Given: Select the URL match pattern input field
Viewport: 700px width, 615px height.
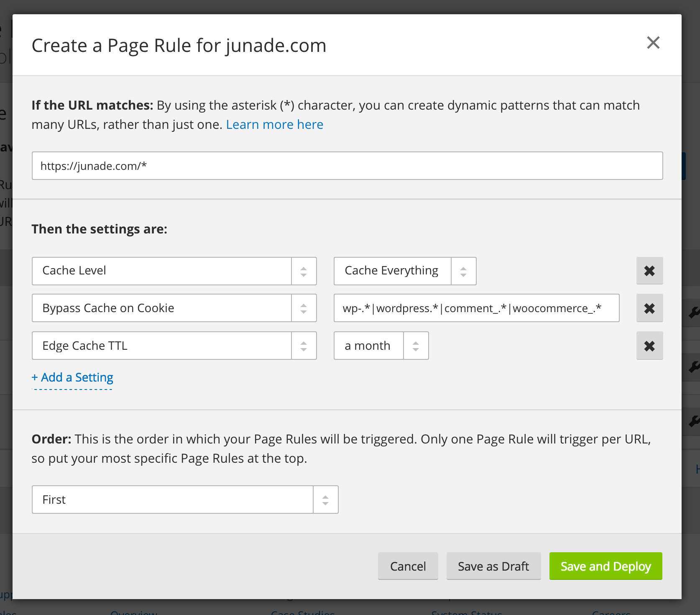Looking at the screenshot, I should coord(347,166).
